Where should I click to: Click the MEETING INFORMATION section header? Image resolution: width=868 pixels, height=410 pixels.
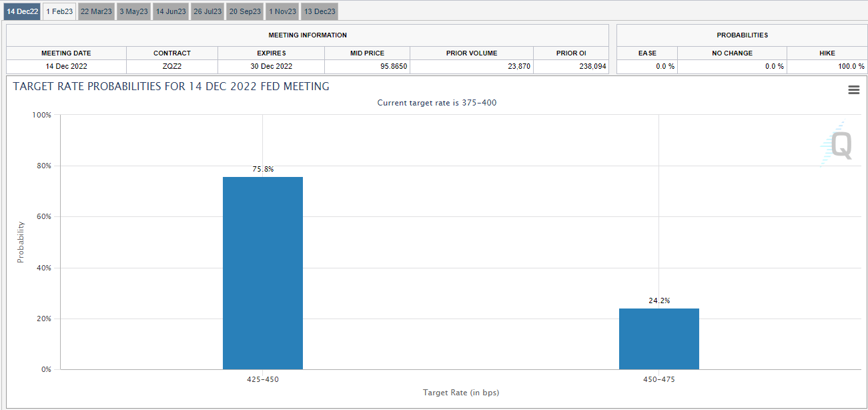pos(308,35)
